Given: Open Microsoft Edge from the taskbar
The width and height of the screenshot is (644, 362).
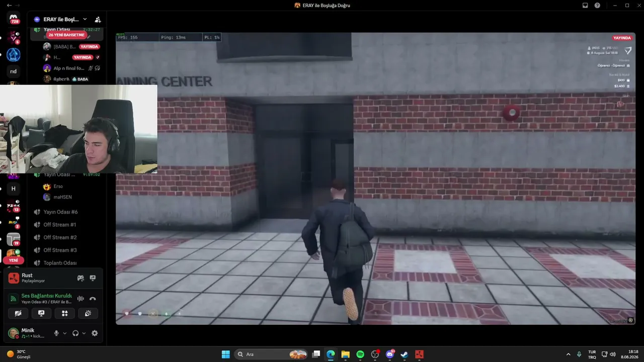Looking at the screenshot, I should (331, 354).
